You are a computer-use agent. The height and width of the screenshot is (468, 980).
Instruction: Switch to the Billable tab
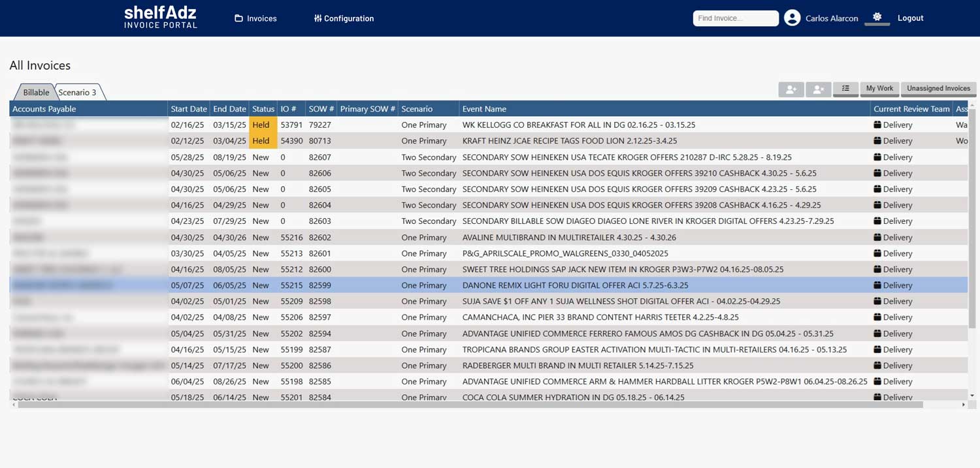(x=36, y=92)
